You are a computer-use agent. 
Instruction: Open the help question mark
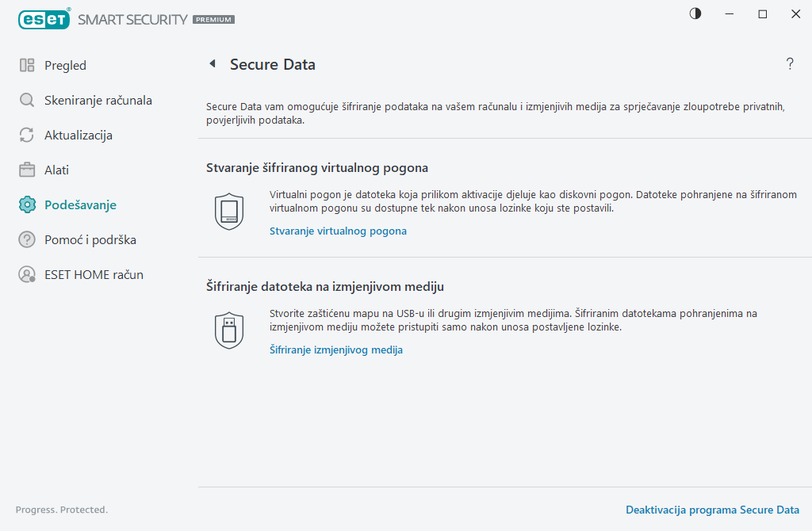click(790, 64)
